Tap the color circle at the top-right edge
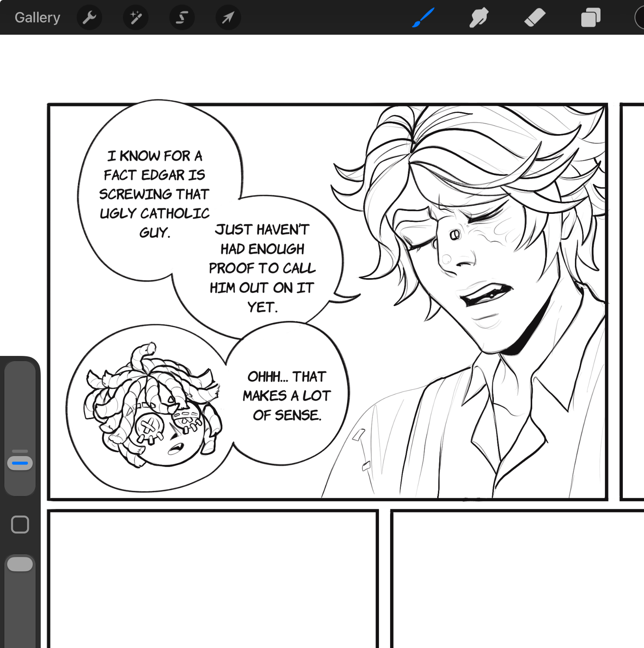The image size is (644, 648). [640, 18]
